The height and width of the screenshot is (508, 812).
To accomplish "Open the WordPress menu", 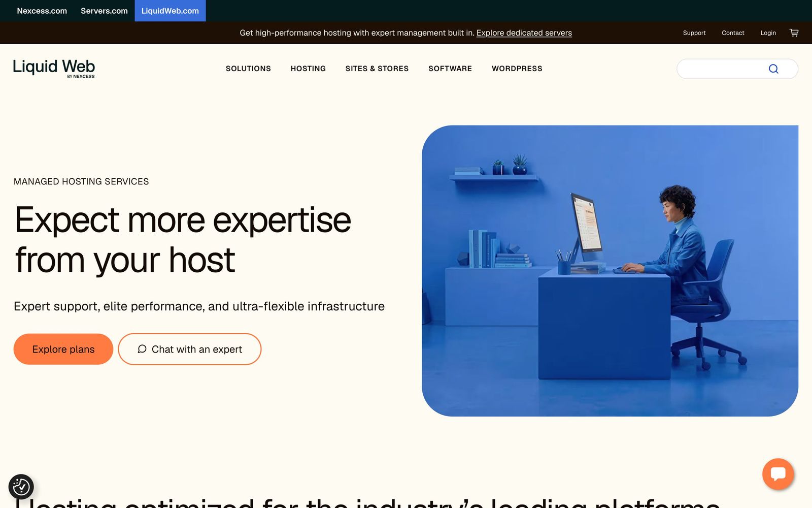I will click(517, 69).
